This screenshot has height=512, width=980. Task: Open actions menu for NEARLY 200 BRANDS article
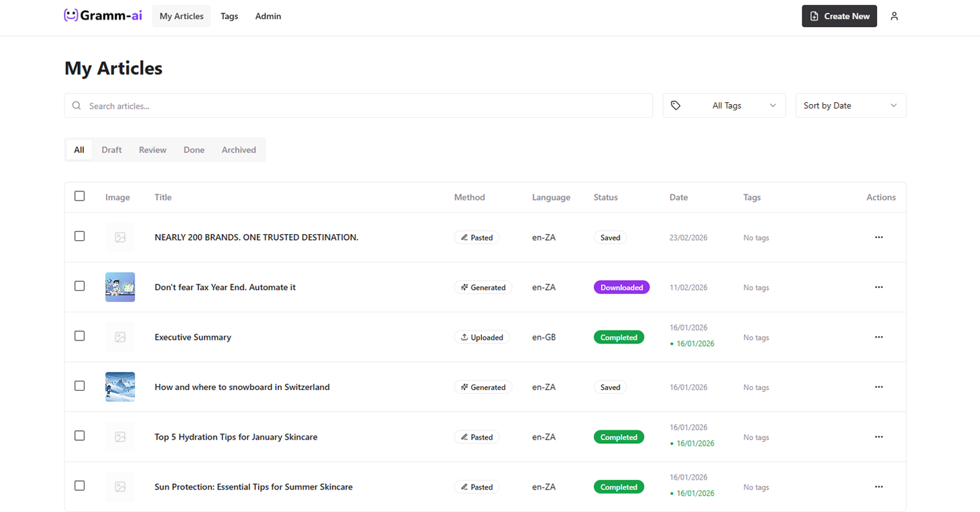(878, 237)
